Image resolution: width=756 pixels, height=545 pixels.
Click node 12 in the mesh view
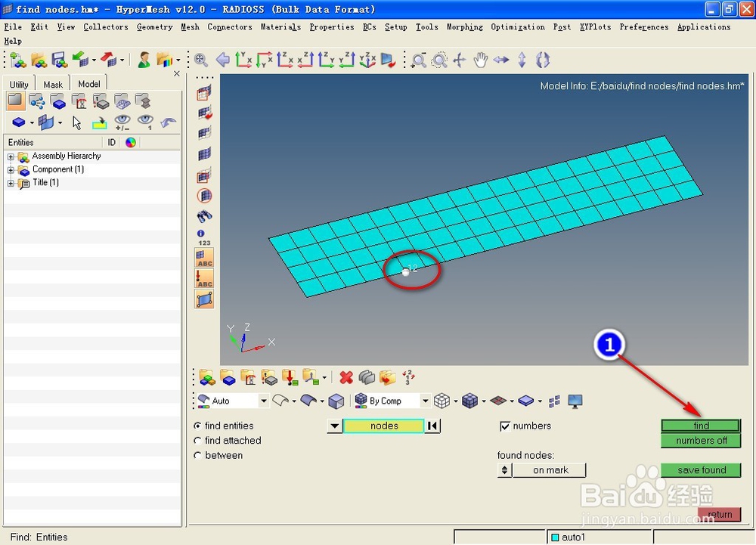(x=405, y=272)
